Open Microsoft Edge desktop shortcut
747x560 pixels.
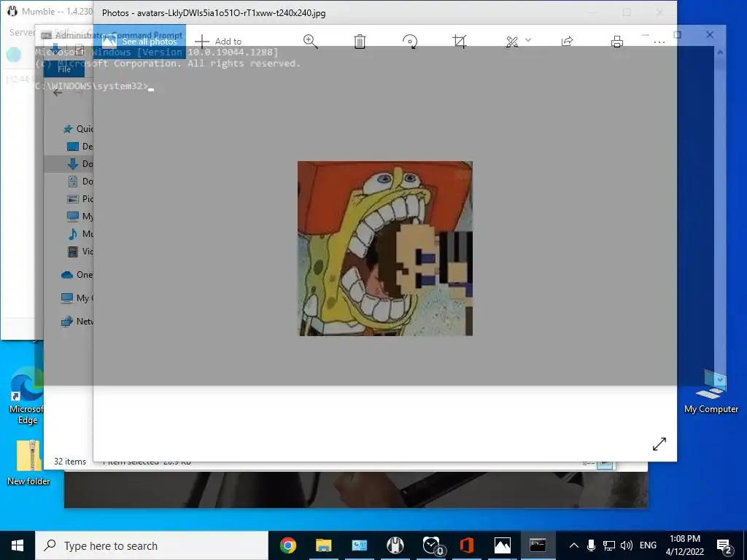tap(27, 395)
